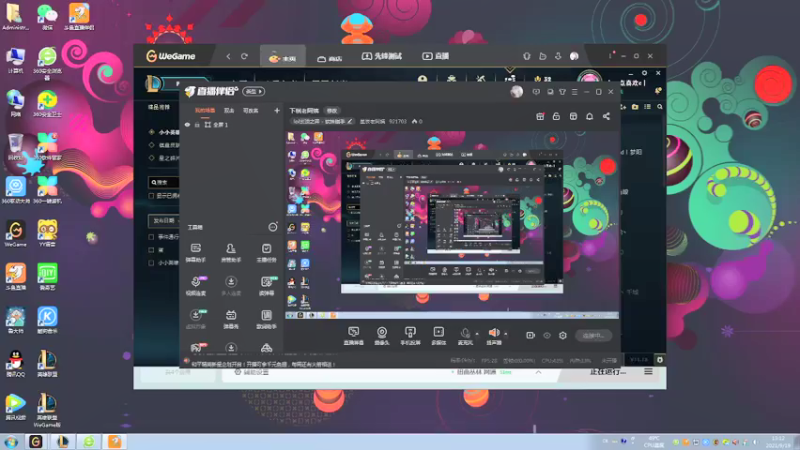Open 辅助设置 in League bottom bar
The width and height of the screenshot is (800, 450).
tap(251, 372)
